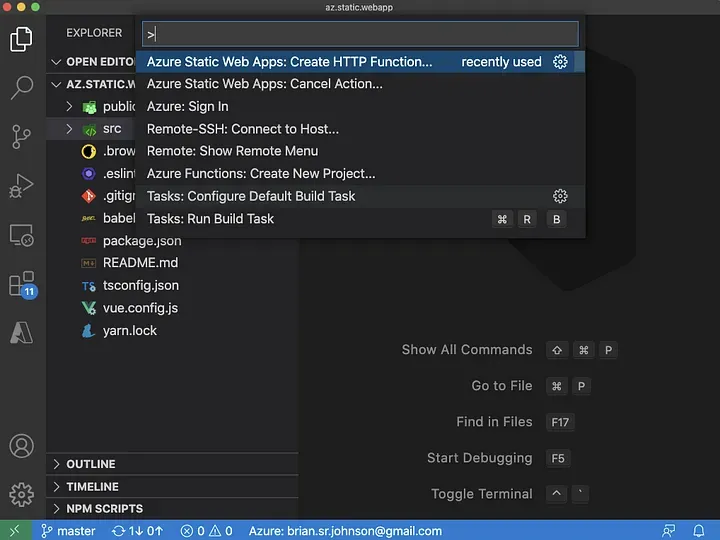Screen dimensions: 720x540
Task: Select Tasks: Configure Default Build Task command
Action: point(360,196)
